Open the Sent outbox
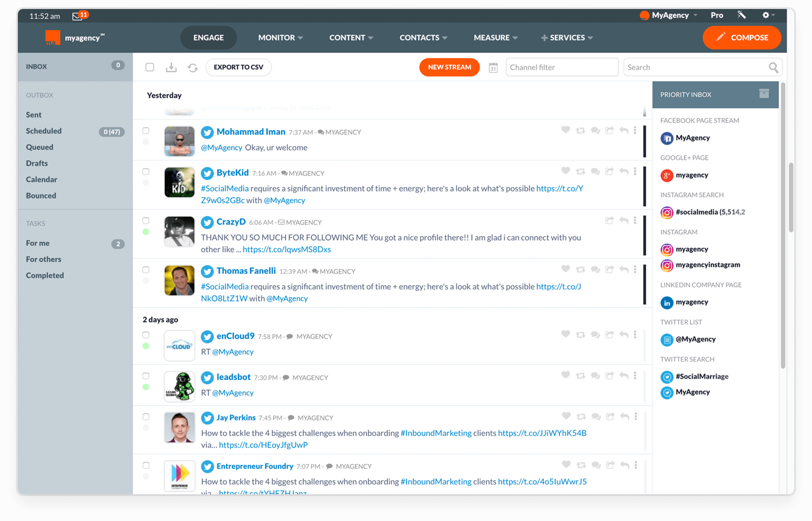The width and height of the screenshot is (812, 521). click(x=33, y=115)
